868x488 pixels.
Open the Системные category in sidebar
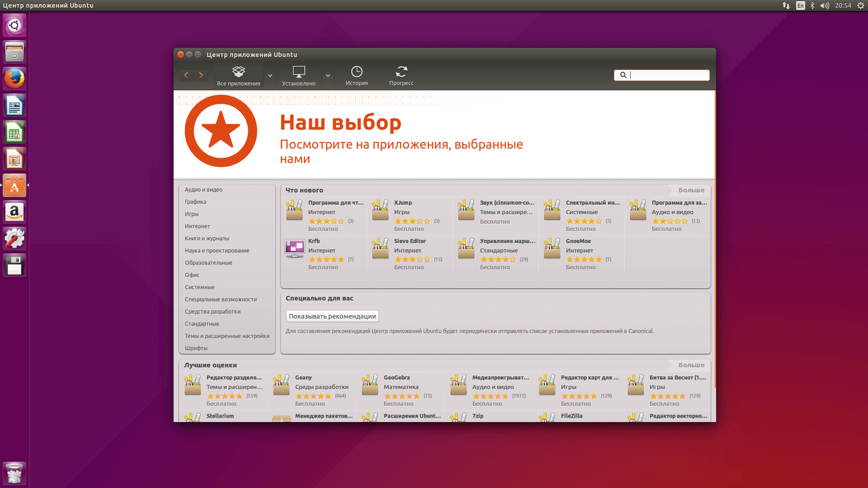200,287
